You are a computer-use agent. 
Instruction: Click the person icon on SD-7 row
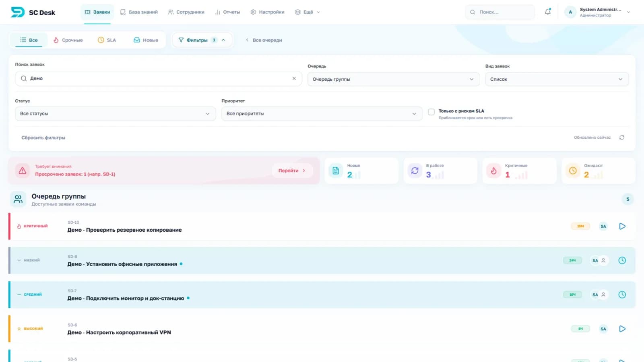(603, 295)
